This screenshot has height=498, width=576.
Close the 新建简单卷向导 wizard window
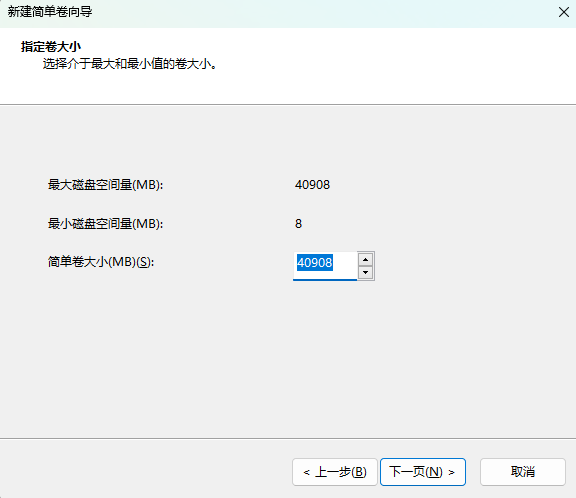pyautogui.click(x=564, y=12)
